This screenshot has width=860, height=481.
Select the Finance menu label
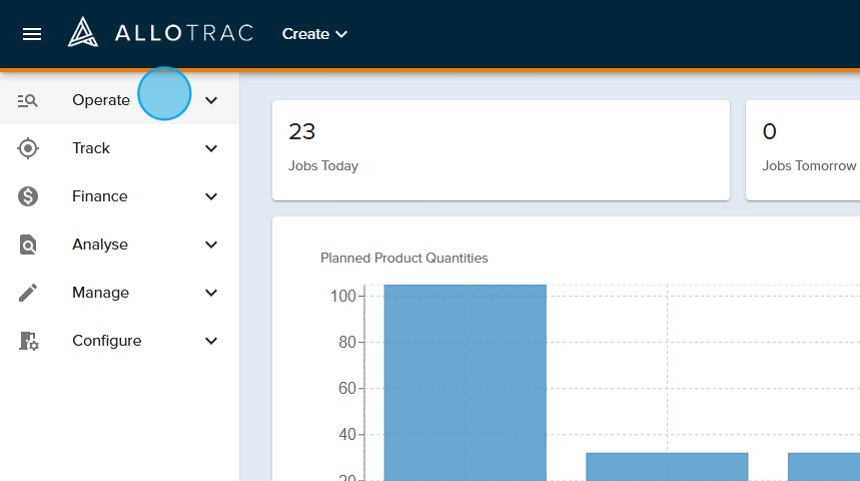[x=100, y=196]
